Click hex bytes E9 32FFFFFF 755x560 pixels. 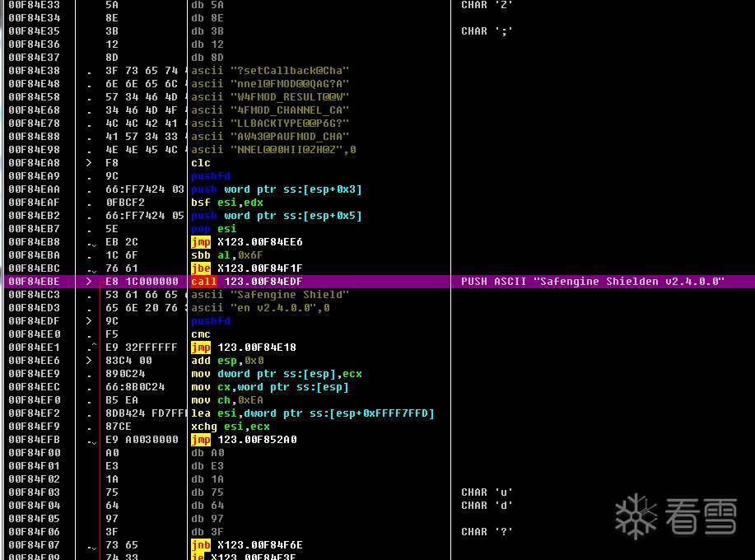coord(142,348)
